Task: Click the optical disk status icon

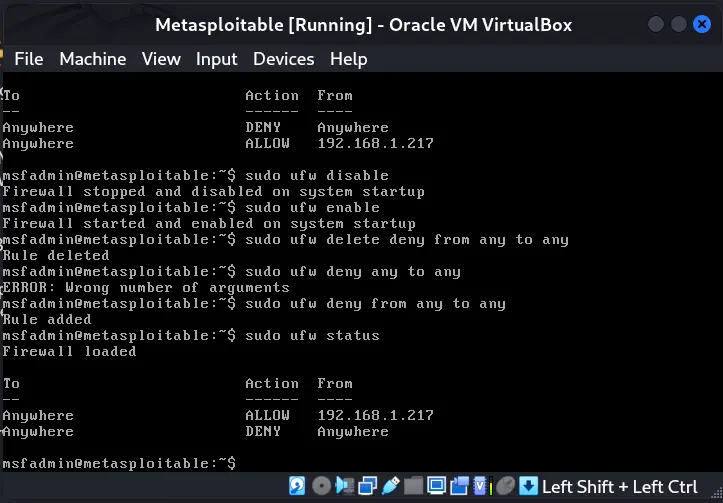Action: pyautogui.click(x=321, y=486)
